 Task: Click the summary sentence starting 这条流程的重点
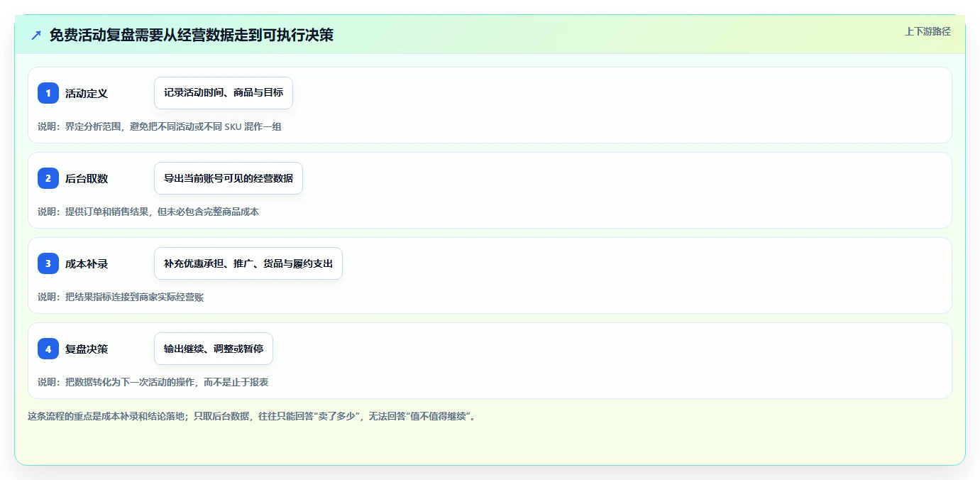tap(252, 416)
